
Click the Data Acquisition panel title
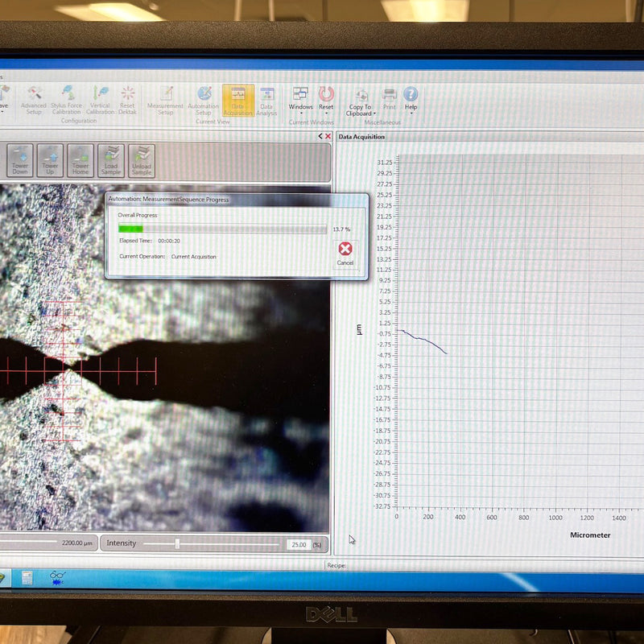point(361,137)
